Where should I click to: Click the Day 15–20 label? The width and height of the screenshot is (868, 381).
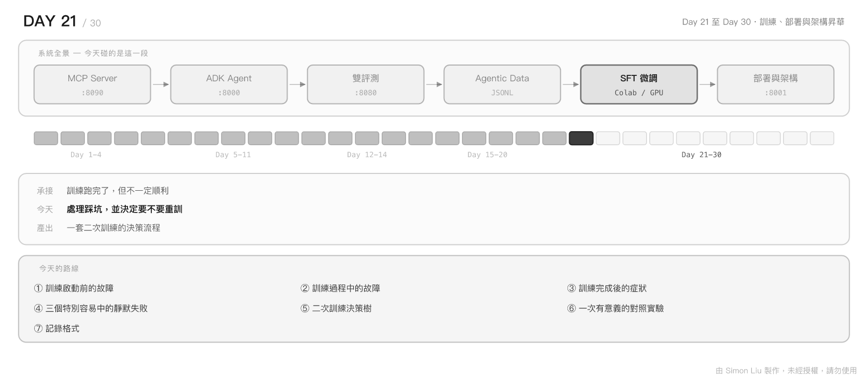click(487, 155)
